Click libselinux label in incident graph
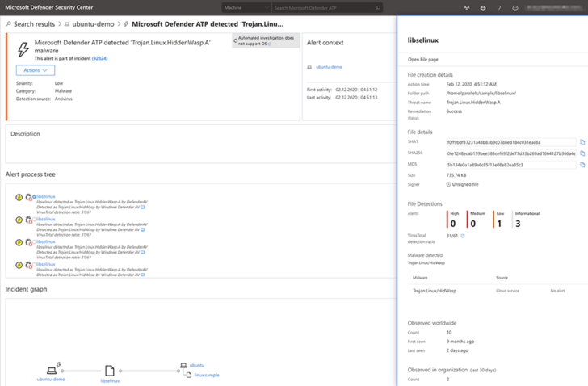The image size is (588, 386). (110, 381)
